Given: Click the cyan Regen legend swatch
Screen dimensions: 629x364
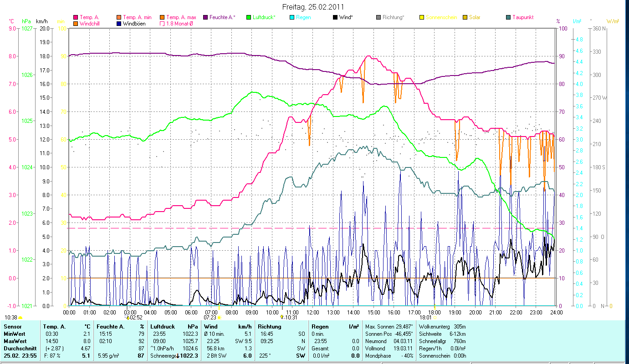Looking at the screenshot, I should 292,17.
